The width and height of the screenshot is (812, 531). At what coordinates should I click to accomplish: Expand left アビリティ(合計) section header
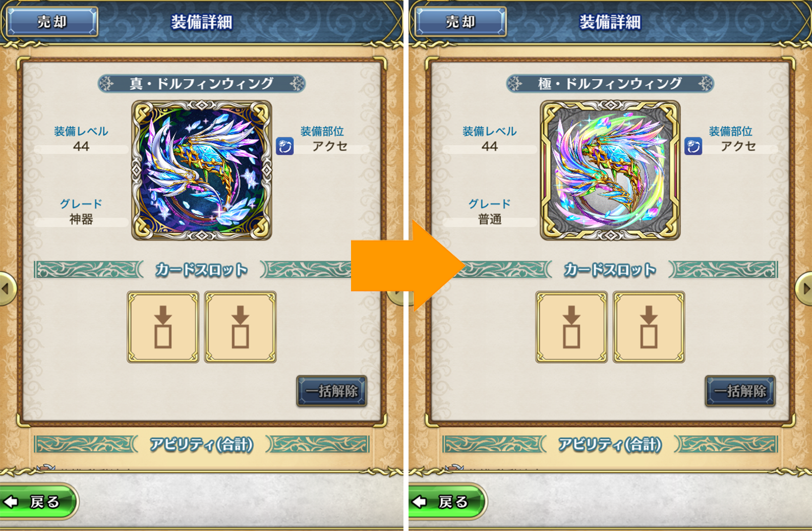pos(202,444)
